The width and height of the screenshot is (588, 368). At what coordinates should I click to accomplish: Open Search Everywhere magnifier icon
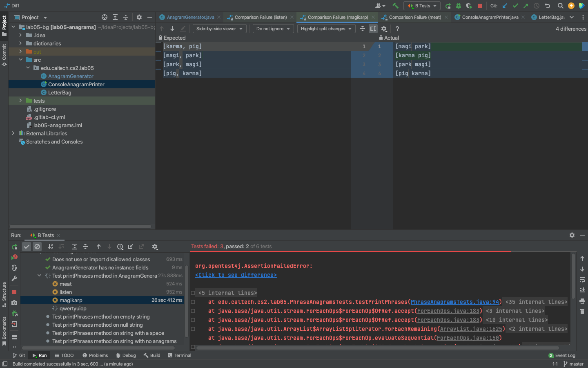pyautogui.click(x=561, y=6)
